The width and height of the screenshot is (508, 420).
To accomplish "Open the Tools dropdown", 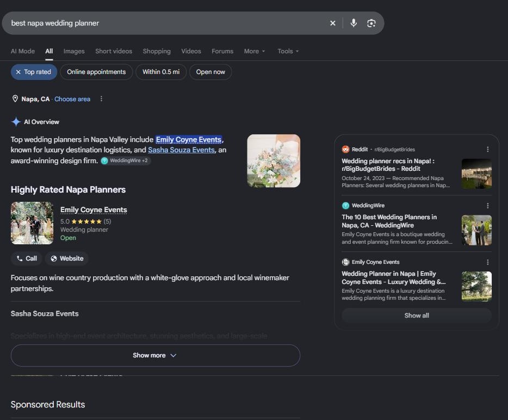I will (x=288, y=51).
